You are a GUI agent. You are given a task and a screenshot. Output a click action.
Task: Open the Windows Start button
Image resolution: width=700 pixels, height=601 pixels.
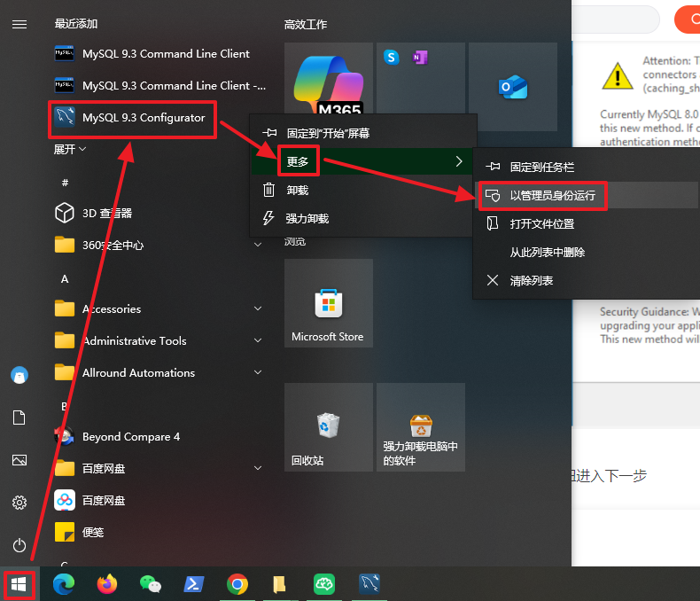tap(19, 584)
